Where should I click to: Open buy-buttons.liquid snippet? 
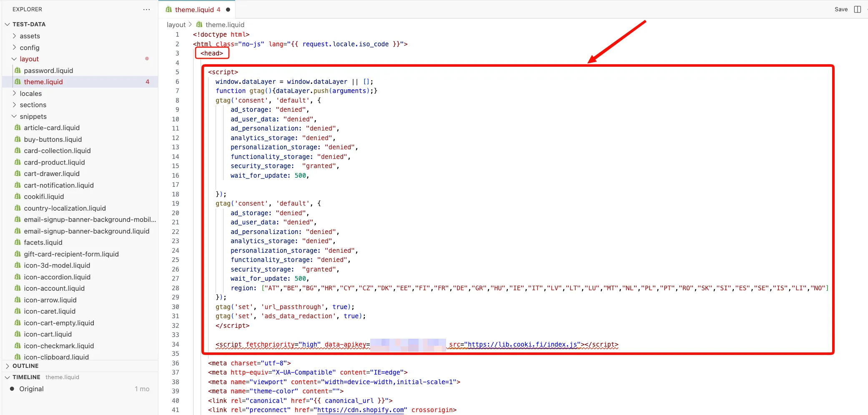click(x=53, y=139)
